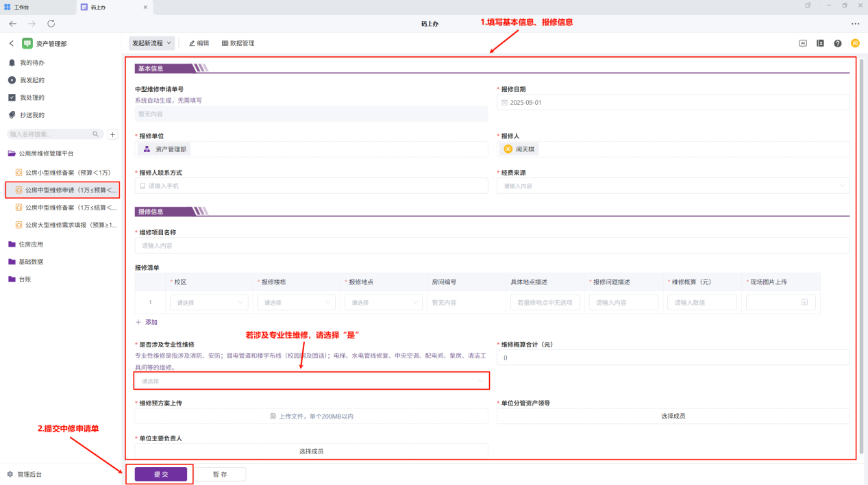Image resolution: width=868 pixels, height=485 pixels.
Task: Open the 是否涉及专业性维修 dropdown
Action: 312,381
